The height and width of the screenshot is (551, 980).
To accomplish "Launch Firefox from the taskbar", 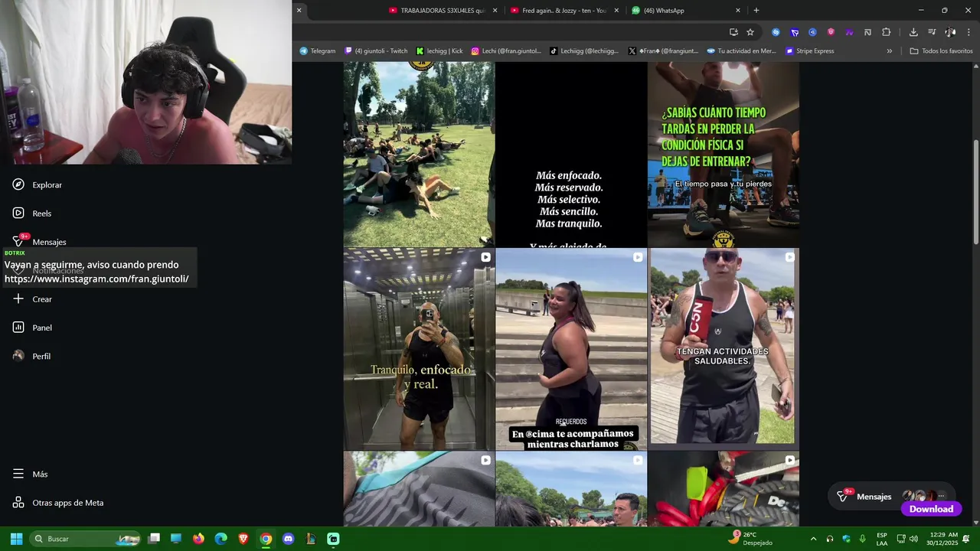I will 199,539.
